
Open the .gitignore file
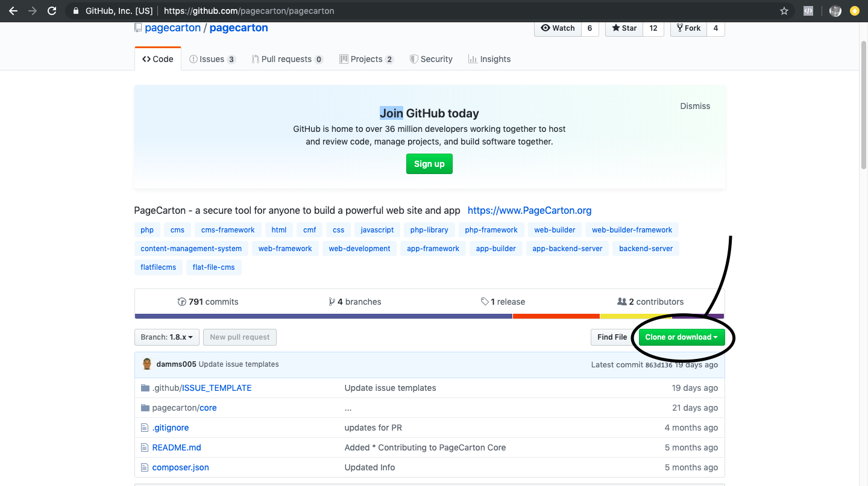pos(171,428)
